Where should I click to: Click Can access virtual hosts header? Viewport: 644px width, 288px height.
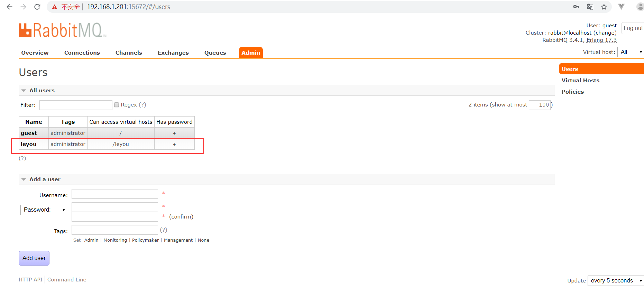point(121,122)
